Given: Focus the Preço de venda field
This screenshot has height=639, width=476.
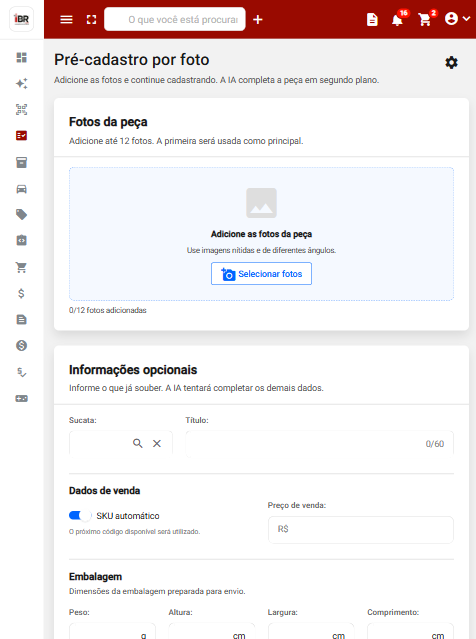Looking at the screenshot, I should (x=361, y=529).
